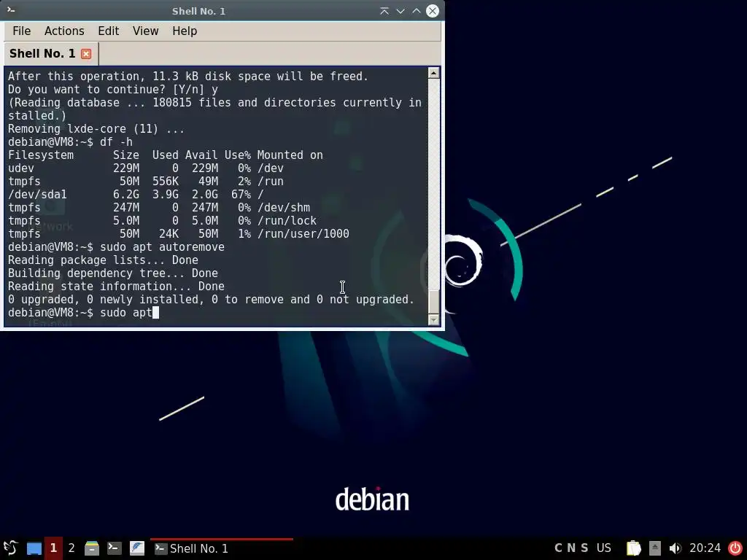Click the 'After this operation, 11.3 kB' line
Screen dimensions: 747x560
188,76
